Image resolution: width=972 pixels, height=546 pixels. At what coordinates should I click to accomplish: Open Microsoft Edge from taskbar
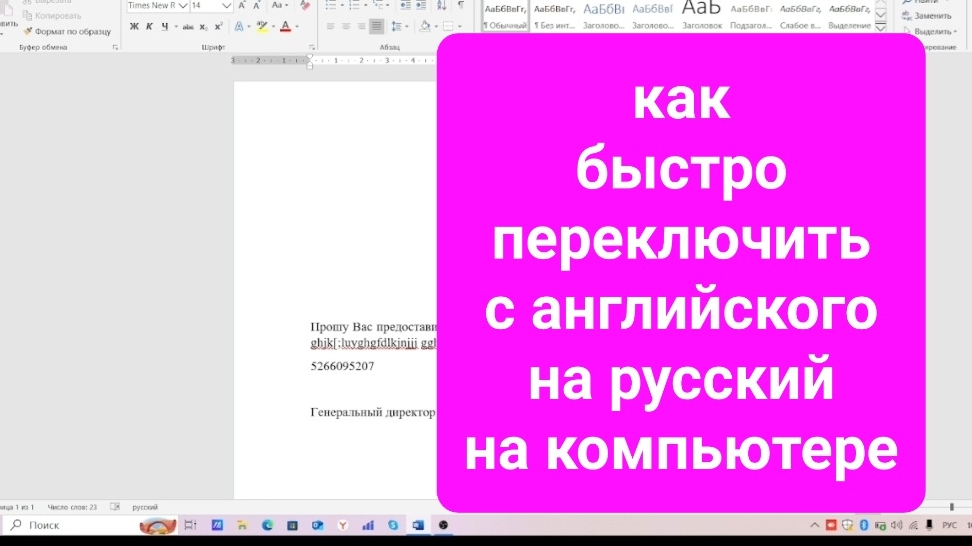click(267, 526)
